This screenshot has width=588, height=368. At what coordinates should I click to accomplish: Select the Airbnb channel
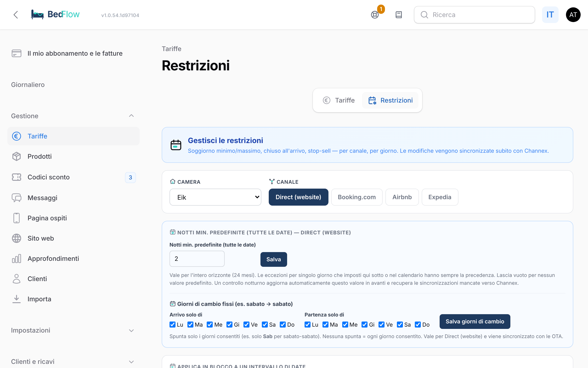[x=402, y=197]
